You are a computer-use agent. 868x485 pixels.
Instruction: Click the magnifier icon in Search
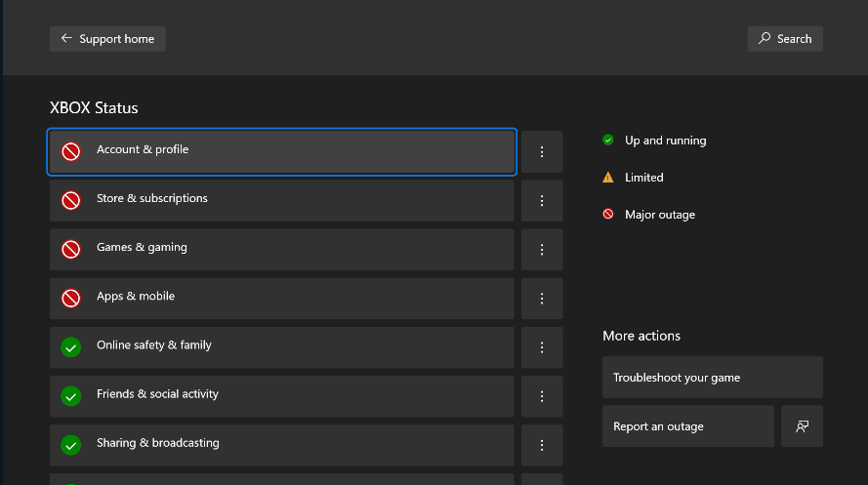coord(765,38)
